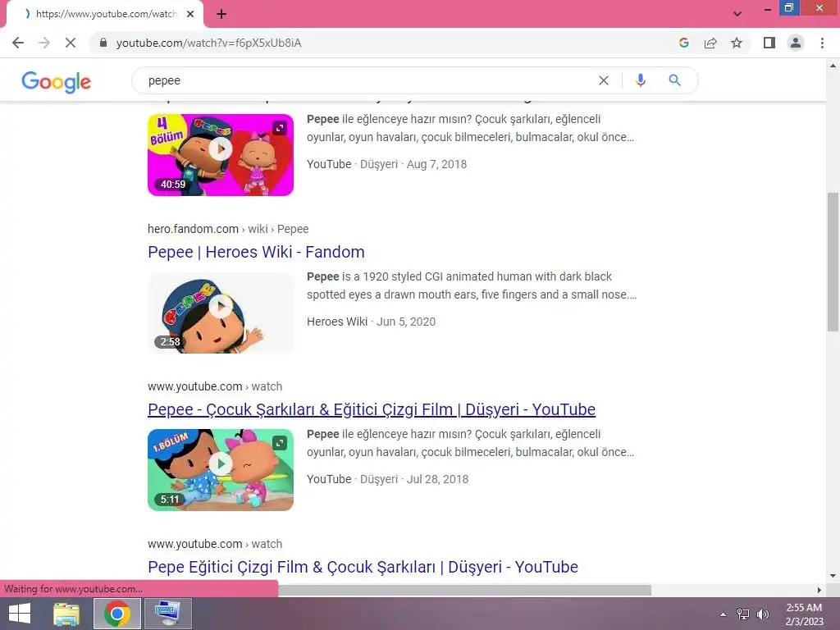Viewport: 840px width, 630px height.
Task: Open the on-screen keyboard taskbar app
Action: pos(167,614)
